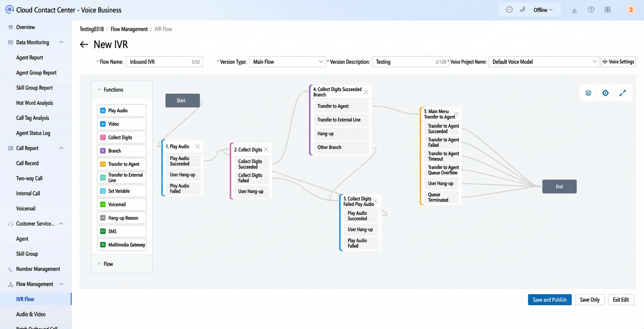Click Testing0318 breadcrumb link

point(92,29)
